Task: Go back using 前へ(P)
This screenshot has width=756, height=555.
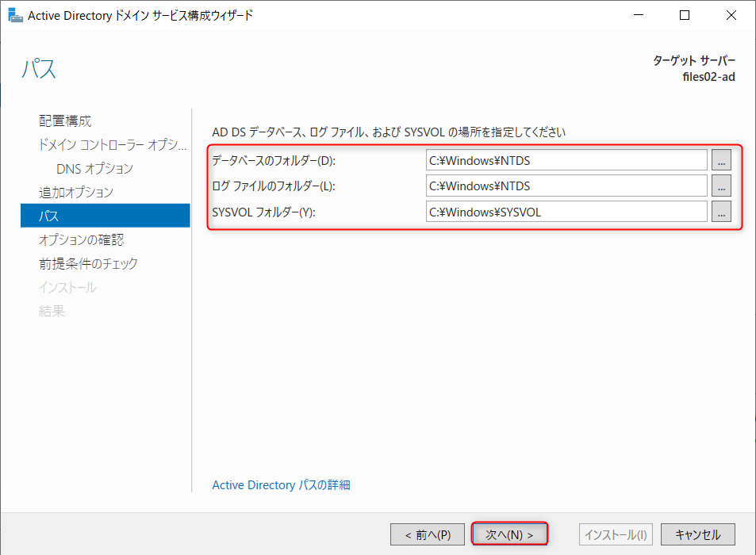Action: 428,534
